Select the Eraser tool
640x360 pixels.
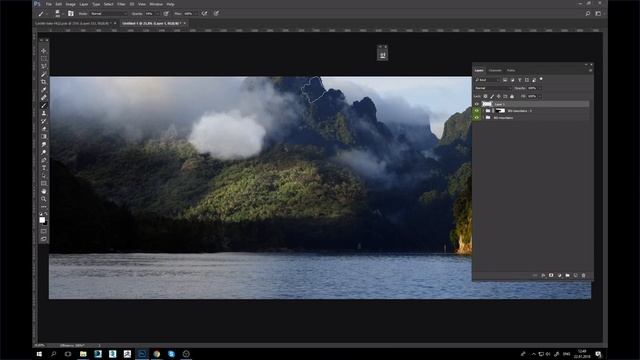tap(44, 129)
